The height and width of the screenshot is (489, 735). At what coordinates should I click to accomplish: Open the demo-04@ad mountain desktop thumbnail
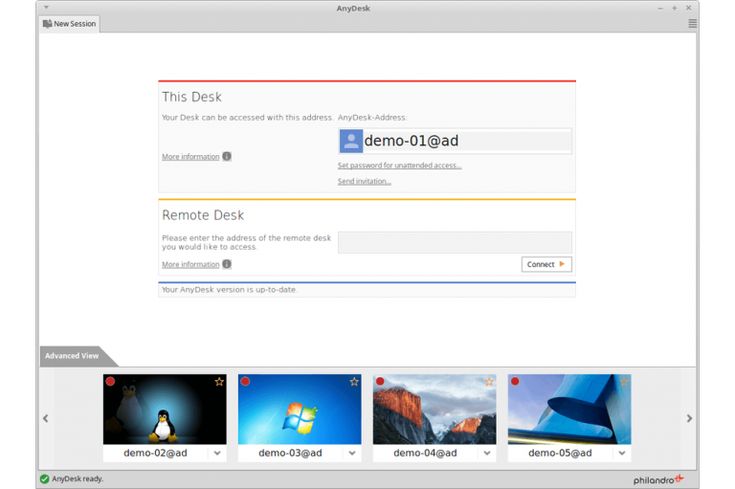(x=435, y=409)
